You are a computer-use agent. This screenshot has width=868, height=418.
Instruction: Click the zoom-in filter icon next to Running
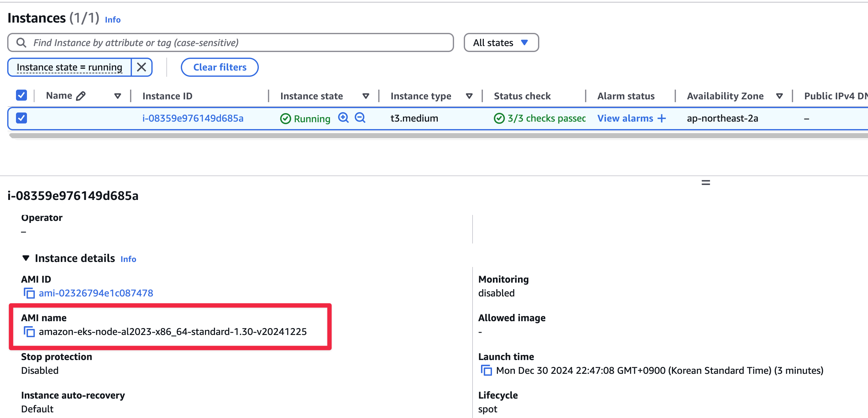343,118
